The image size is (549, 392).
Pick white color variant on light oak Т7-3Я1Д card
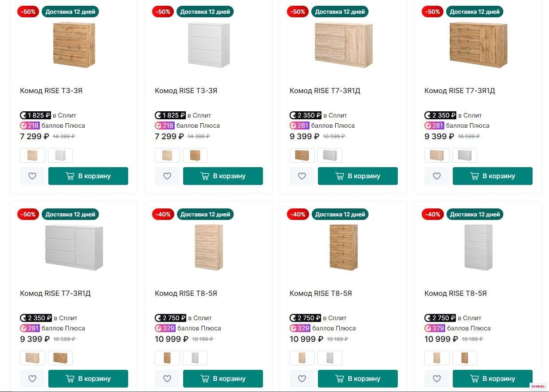click(x=329, y=156)
